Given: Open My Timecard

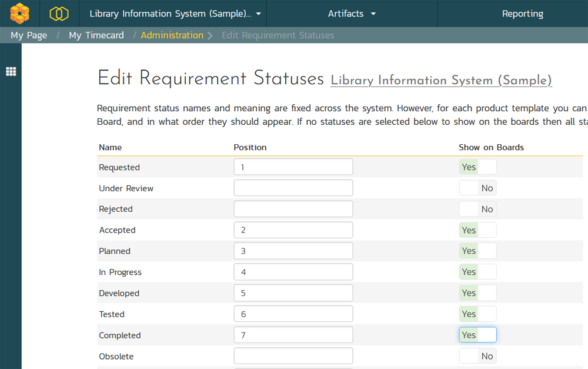Looking at the screenshot, I should tap(96, 35).
